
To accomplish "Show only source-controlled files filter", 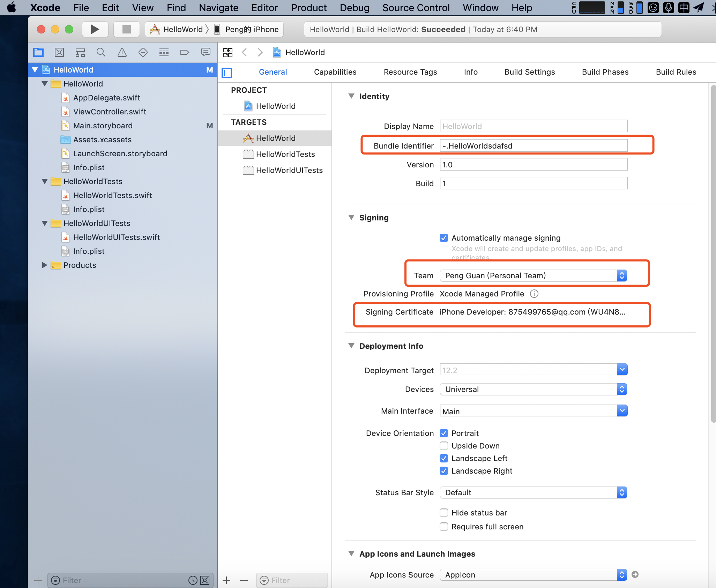I will coord(205,580).
